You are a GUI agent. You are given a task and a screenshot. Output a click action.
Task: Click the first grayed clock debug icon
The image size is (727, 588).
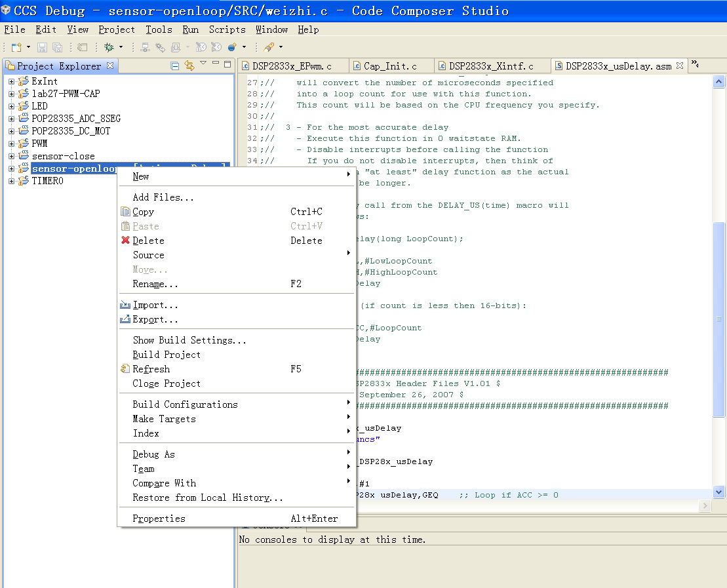pyautogui.click(x=201, y=47)
